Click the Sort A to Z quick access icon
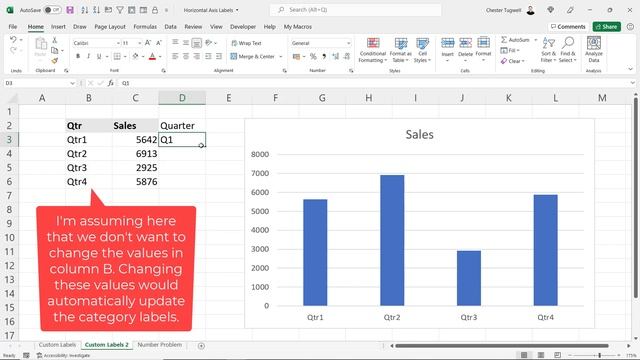This screenshot has width=640, height=360. pos(84,10)
